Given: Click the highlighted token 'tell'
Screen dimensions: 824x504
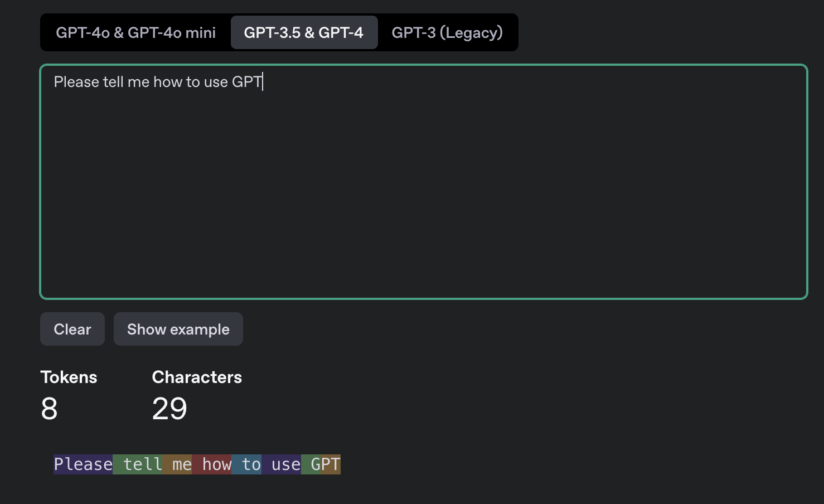Looking at the screenshot, I should (x=138, y=464).
